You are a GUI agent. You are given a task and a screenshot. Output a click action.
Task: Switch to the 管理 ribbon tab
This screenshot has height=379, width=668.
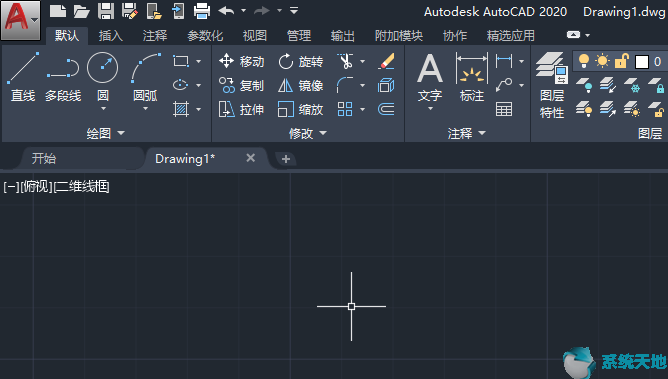coord(299,36)
